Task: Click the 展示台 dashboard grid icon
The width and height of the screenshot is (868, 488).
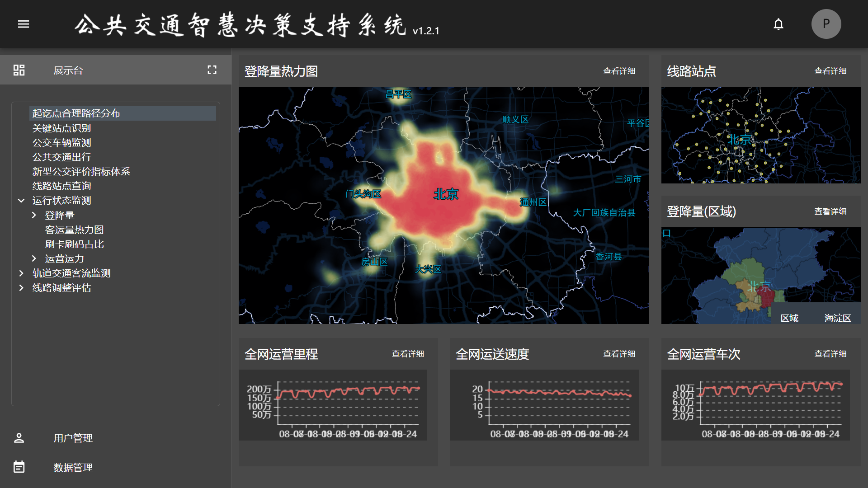Action: (x=19, y=70)
